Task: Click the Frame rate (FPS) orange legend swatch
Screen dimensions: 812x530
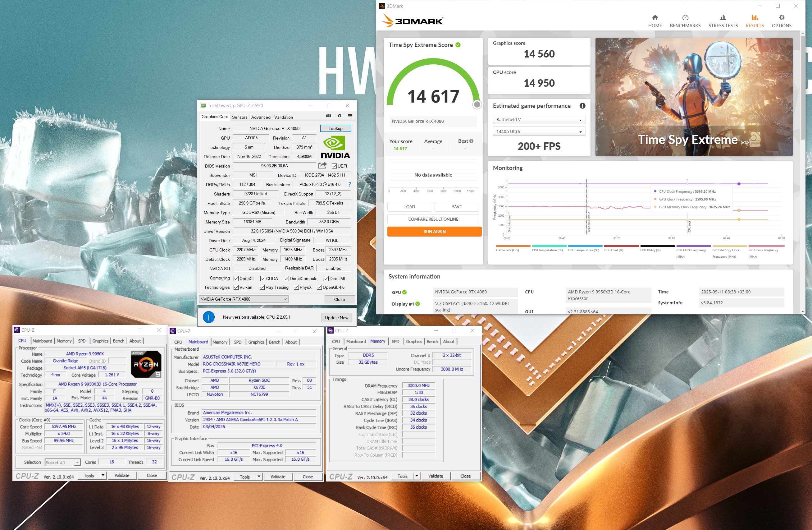Action: [x=513, y=246]
